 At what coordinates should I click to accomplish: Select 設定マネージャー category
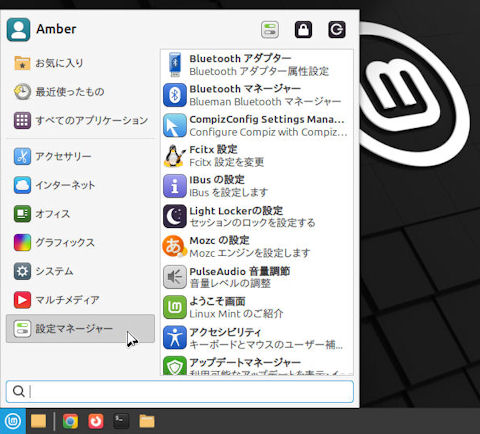(80, 328)
